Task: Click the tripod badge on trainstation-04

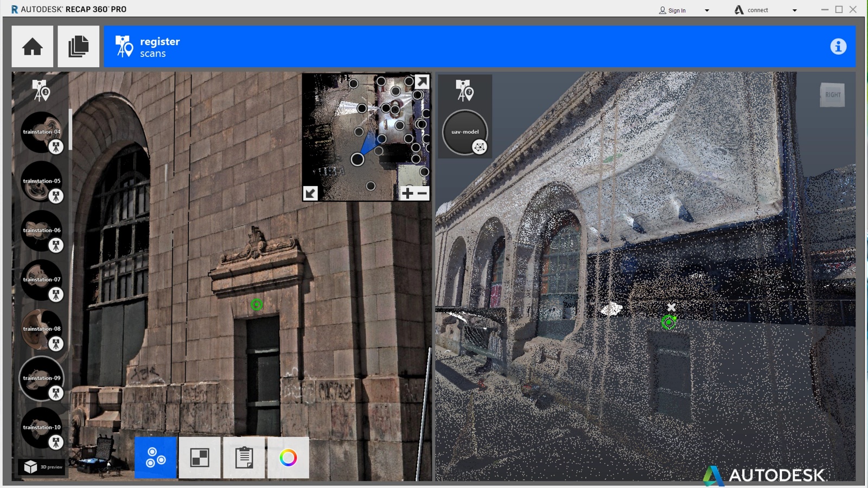Action: (x=56, y=147)
